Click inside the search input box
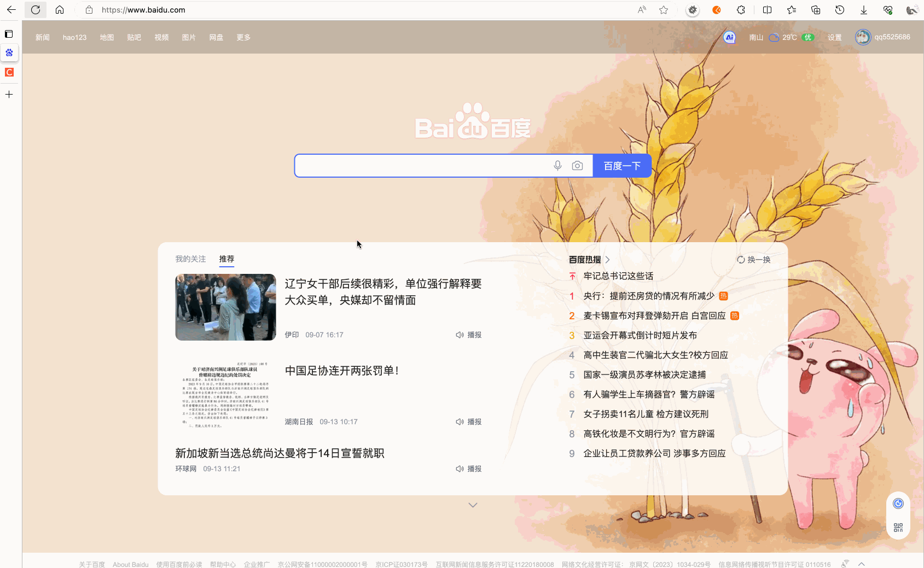 (421, 166)
